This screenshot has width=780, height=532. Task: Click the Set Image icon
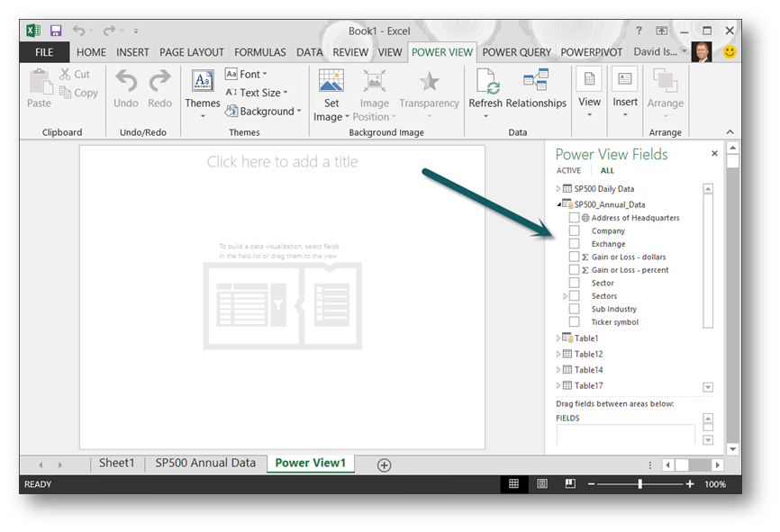[x=331, y=80]
